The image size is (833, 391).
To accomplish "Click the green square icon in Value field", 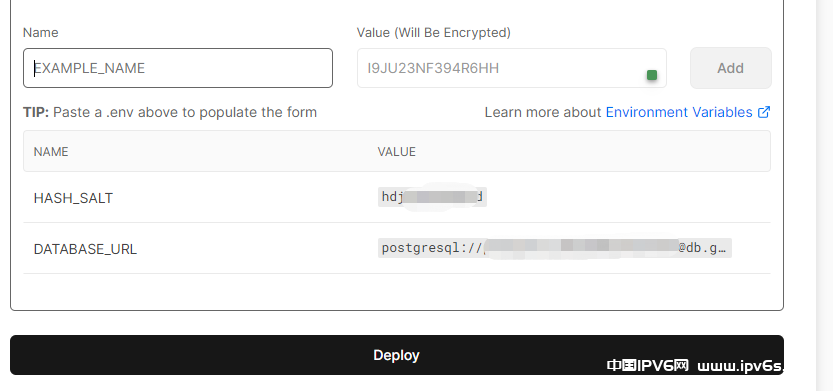I will pyautogui.click(x=652, y=75).
